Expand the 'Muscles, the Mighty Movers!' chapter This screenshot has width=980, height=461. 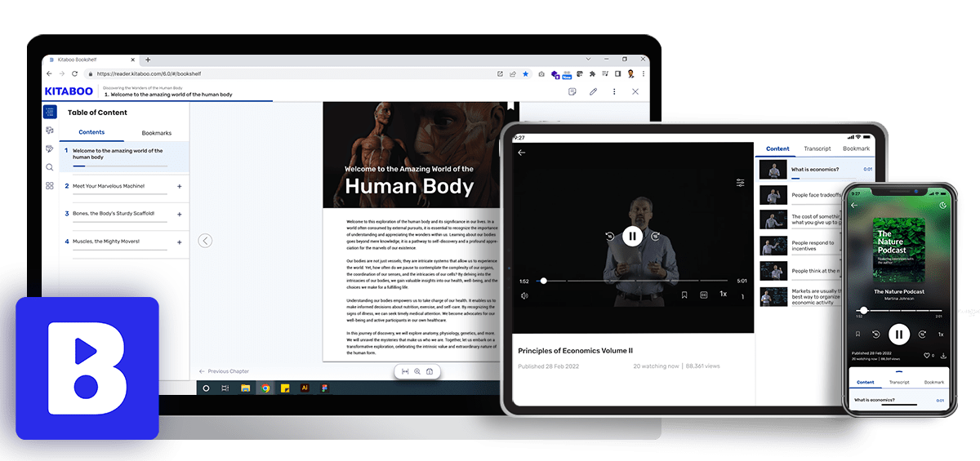coord(179,242)
